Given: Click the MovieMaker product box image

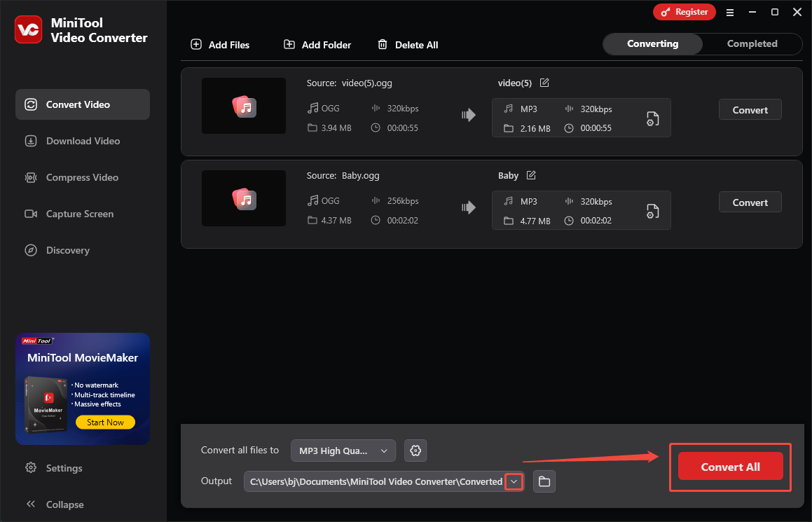Looking at the screenshot, I should pyautogui.click(x=46, y=405).
